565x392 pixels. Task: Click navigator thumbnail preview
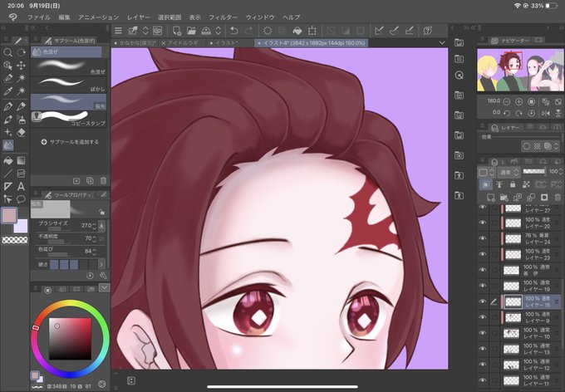click(520, 70)
